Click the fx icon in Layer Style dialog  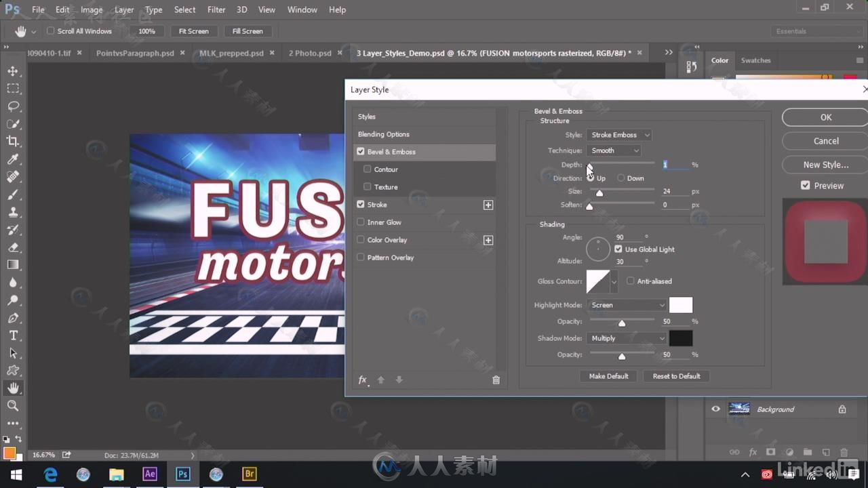[363, 380]
